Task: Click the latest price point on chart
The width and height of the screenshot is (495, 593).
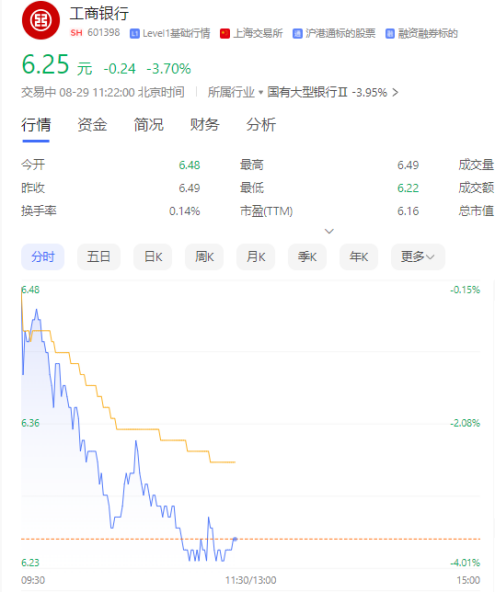Action: [x=235, y=539]
